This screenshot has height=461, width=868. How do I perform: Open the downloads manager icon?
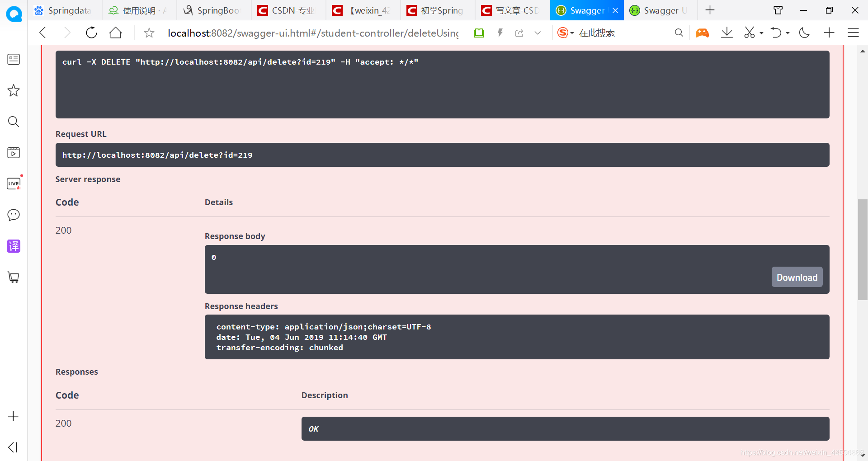(x=727, y=33)
